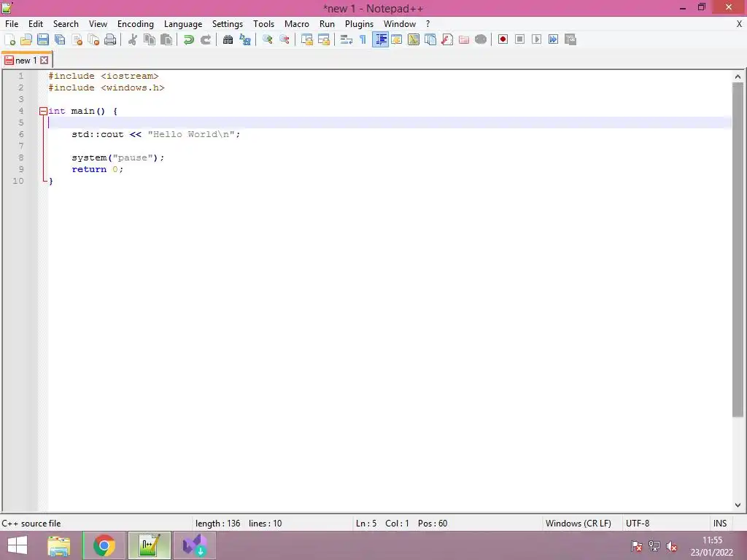This screenshot has width=747, height=560.
Task: Open the Document Map panel icon
Action: click(414, 39)
